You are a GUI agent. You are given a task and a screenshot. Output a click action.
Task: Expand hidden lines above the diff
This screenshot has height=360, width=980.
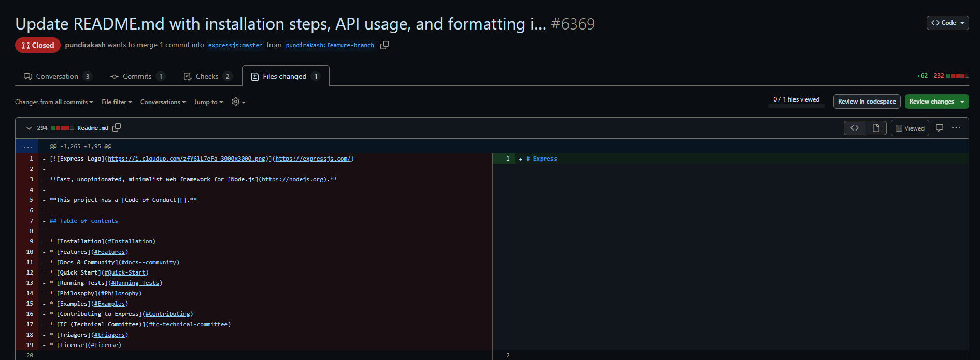click(27, 147)
